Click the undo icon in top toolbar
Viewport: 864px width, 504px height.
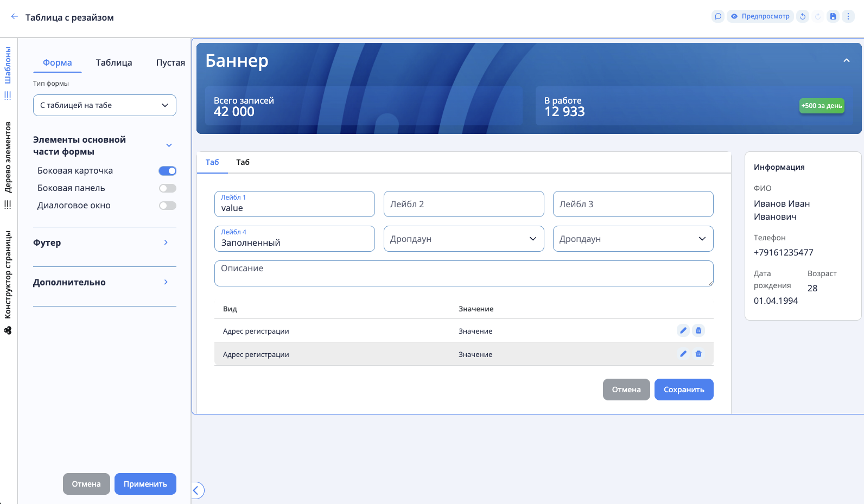pyautogui.click(x=803, y=16)
